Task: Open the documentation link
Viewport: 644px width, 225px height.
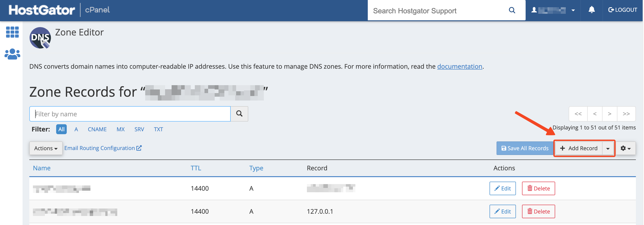Action: click(x=460, y=66)
